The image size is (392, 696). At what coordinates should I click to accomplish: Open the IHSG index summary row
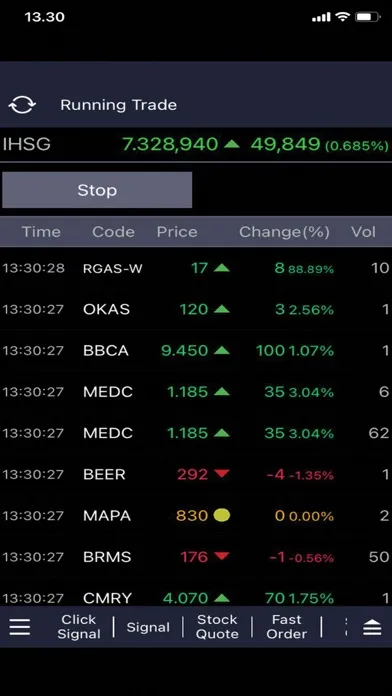pyautogui.click(x=196, y=144)
